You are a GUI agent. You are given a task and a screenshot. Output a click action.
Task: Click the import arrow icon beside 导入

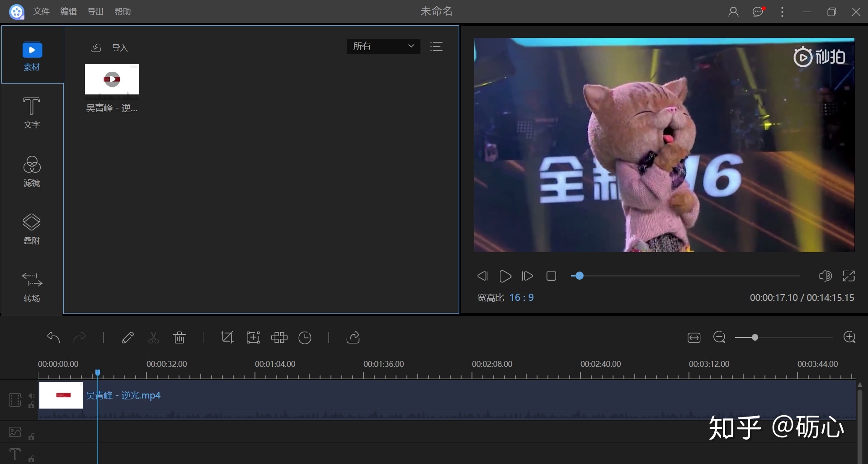[x=96, y=47]
